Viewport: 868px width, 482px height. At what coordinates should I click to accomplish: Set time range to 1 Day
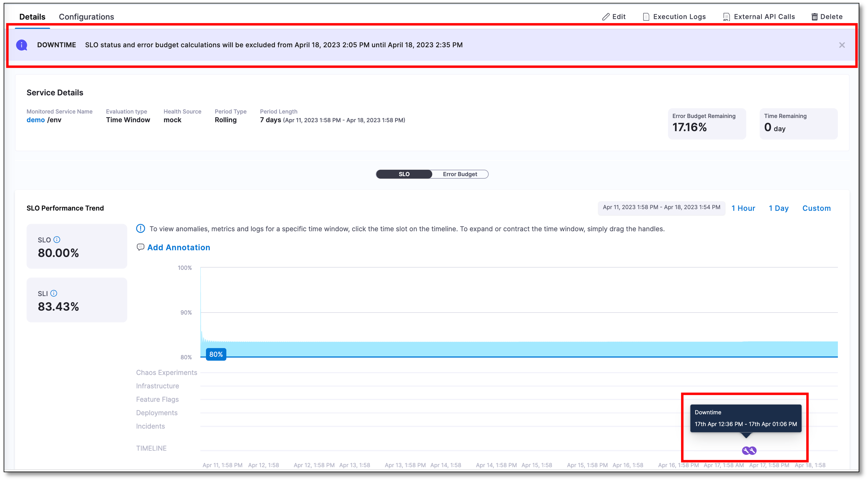[x=778, y=208]
